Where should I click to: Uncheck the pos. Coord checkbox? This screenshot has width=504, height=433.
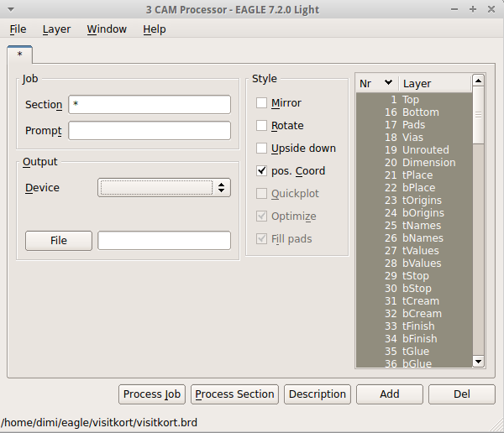(261, 171)
